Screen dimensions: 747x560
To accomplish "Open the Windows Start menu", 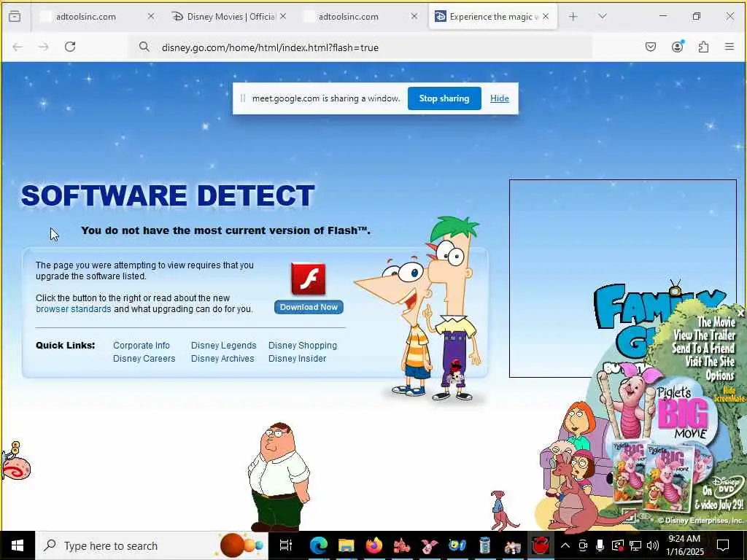I will pyautogui.click(x=18, y=545).
